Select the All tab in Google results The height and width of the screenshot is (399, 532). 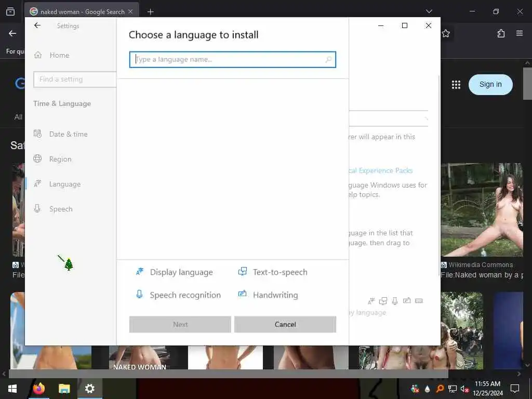coord(18,117)
